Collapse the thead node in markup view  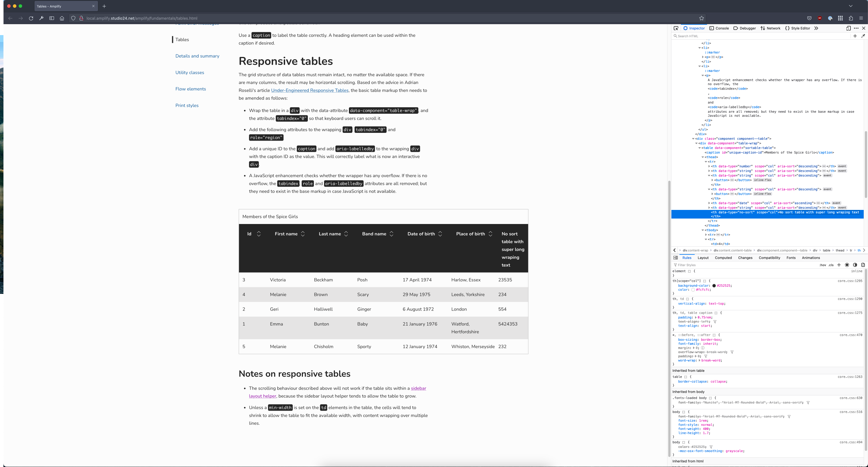click(x=702, y=157)
